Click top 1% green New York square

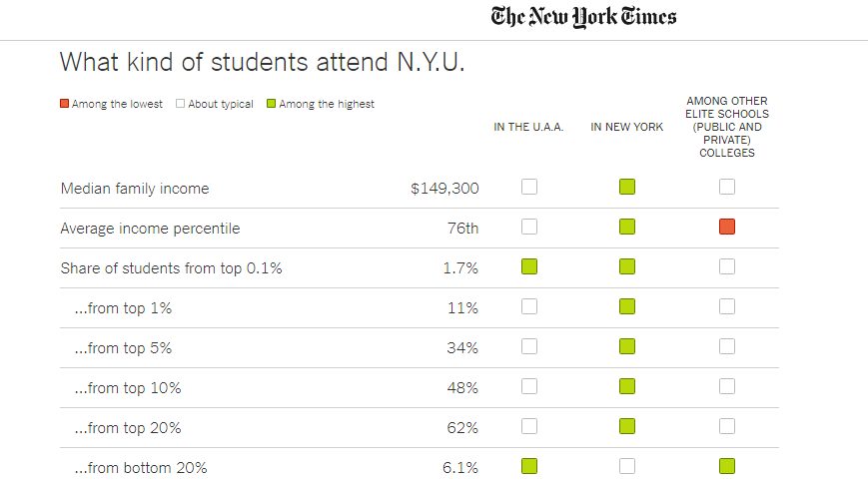[x=627, y=306]
